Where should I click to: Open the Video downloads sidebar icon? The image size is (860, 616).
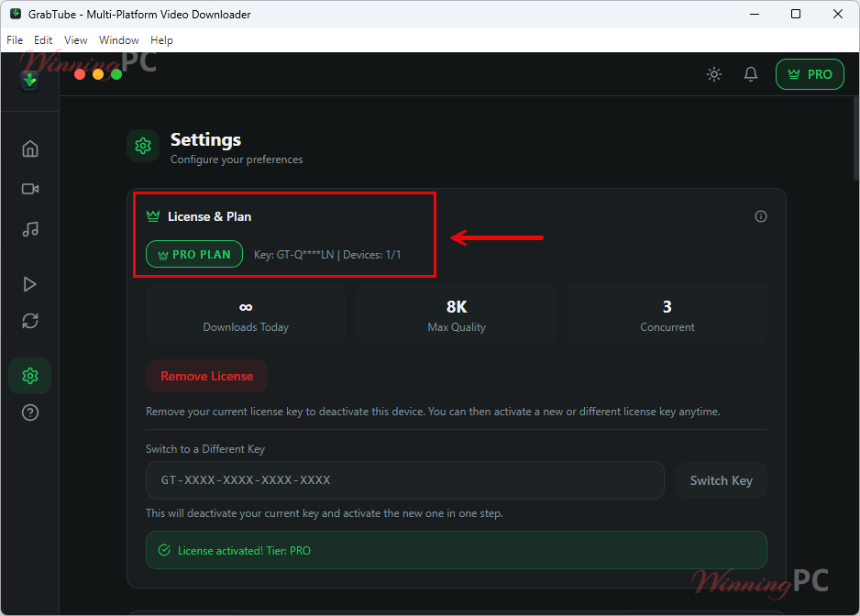coord(30,189)
